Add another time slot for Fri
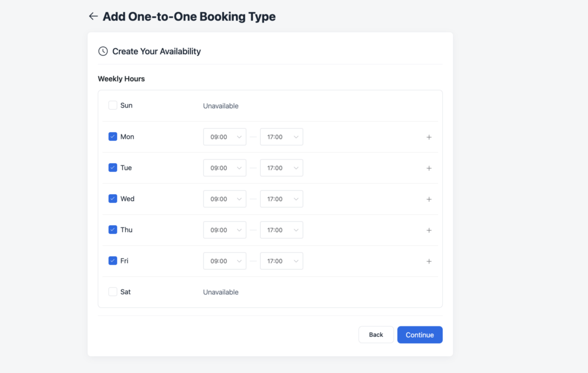Screen dimensions: 588x373 tap(429, 261)
